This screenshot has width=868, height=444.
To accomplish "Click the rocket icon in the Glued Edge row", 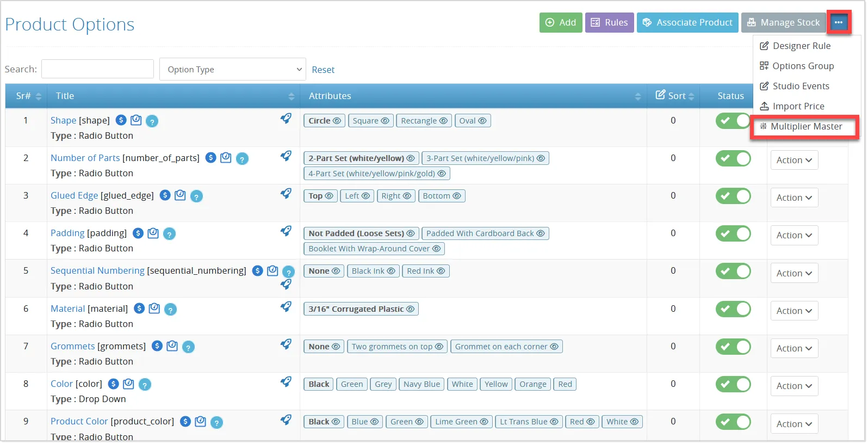I will pos(286,193).
